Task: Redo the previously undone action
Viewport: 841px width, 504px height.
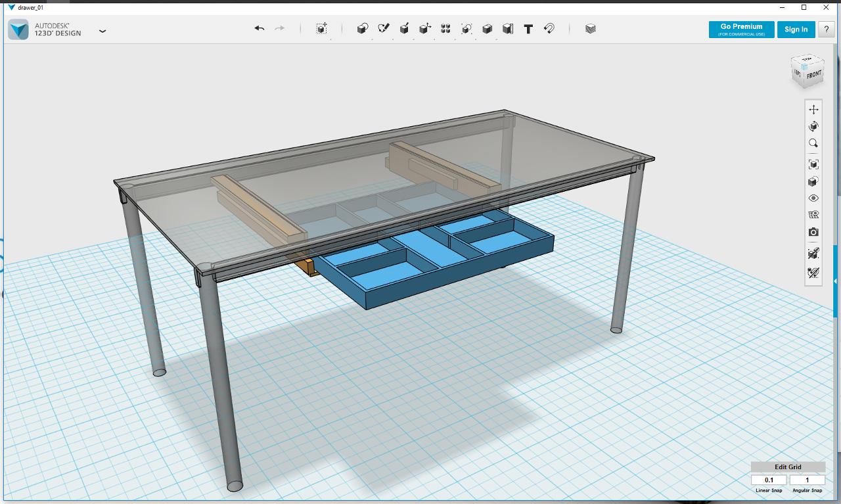Action: coord(280,29)
